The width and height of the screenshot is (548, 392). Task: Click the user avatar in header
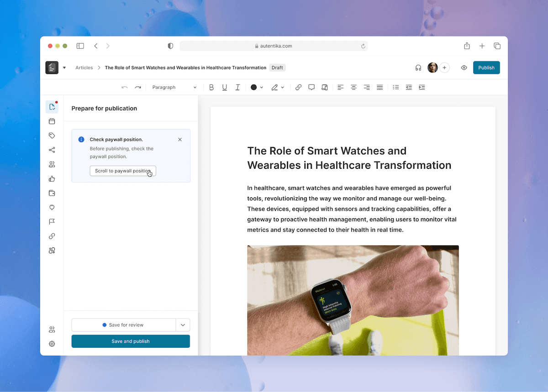[x=432, y=68]
